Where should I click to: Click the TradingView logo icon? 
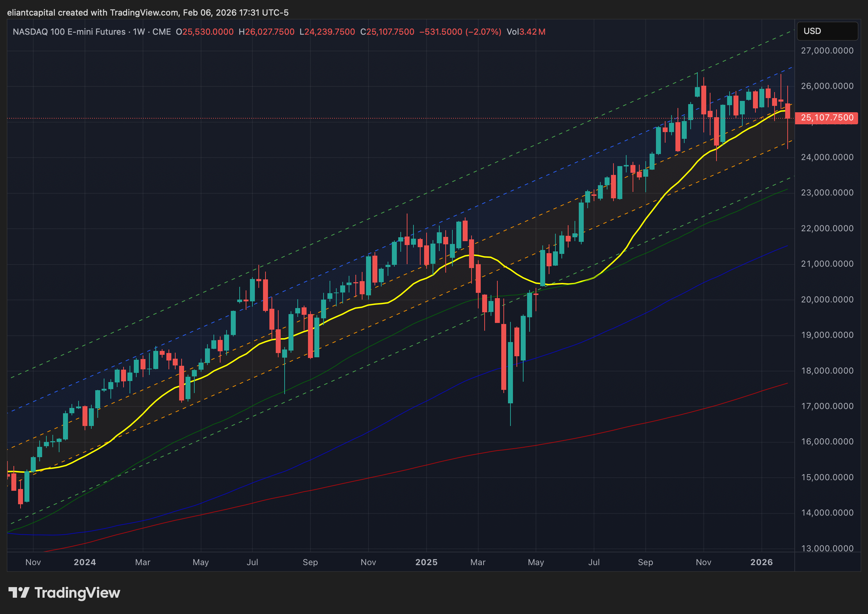pos(19,592)
